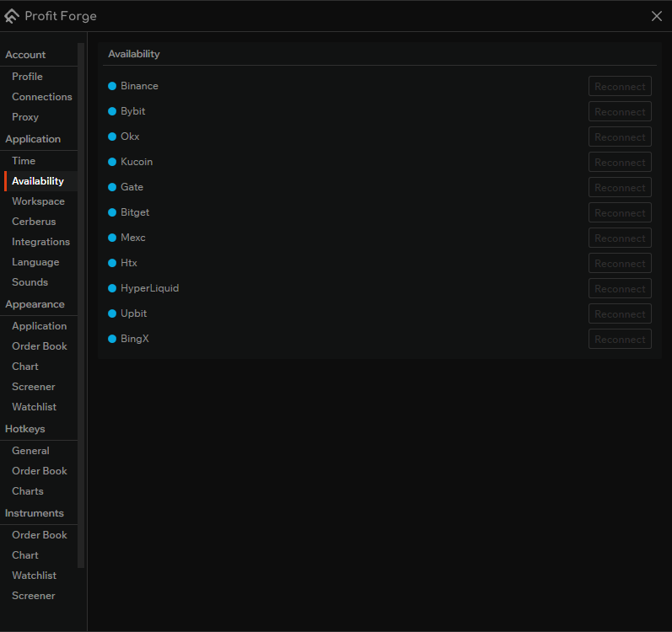Click the blue status dot for Bitget

click(112, 212)
